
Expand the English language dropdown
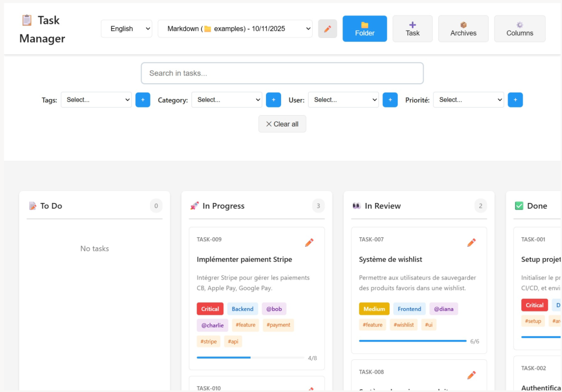(x=126, y=29)
